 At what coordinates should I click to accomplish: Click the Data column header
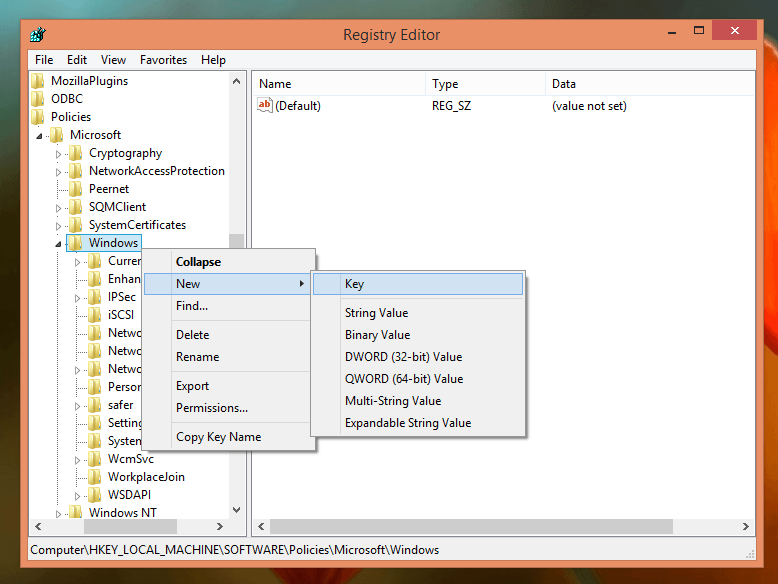coord(563,84)
